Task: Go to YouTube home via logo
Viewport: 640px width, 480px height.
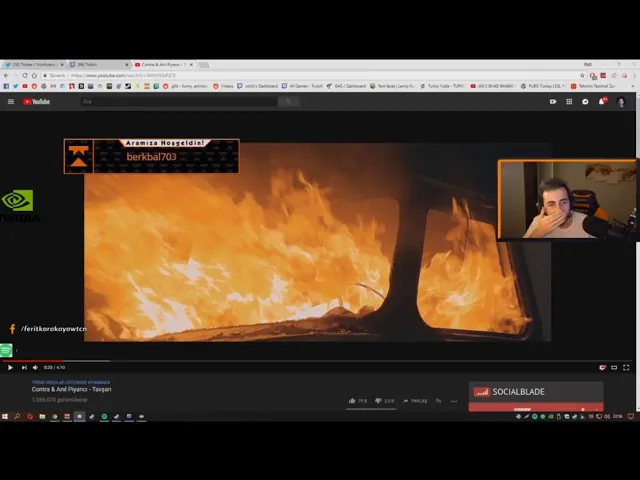Action: point(36,102)
